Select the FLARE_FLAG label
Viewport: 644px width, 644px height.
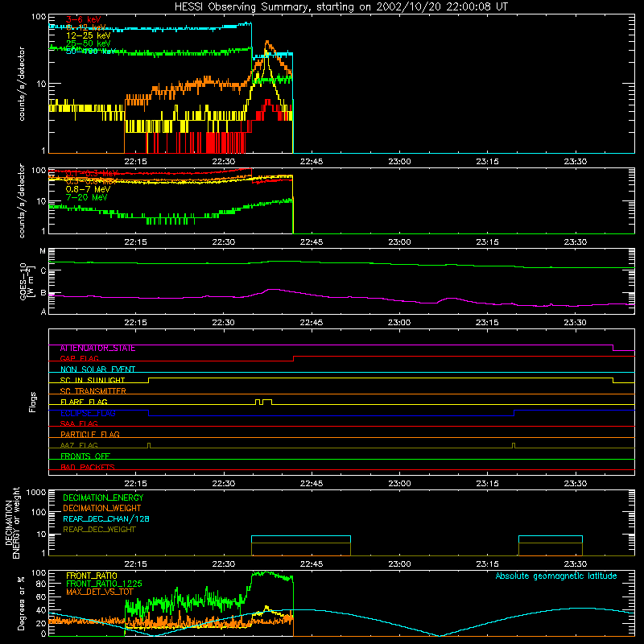click(x=84, y=402)
